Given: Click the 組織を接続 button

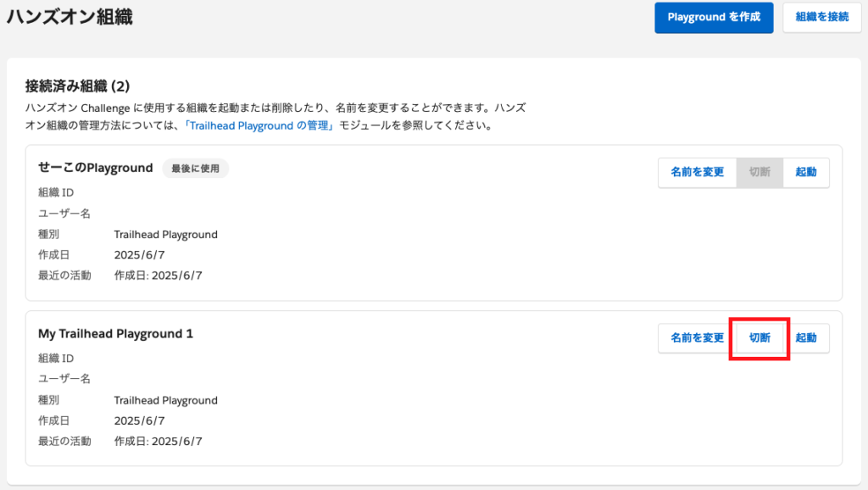Looking at the screenshot, I should click(x=821, y=18).
